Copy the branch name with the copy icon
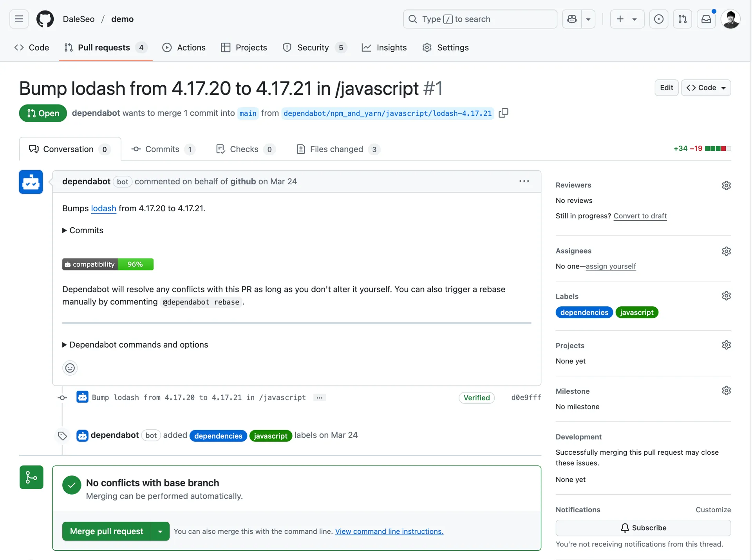The width and height of the screenshot is (752, 560). pyautogui.click(x=504, y=113)
